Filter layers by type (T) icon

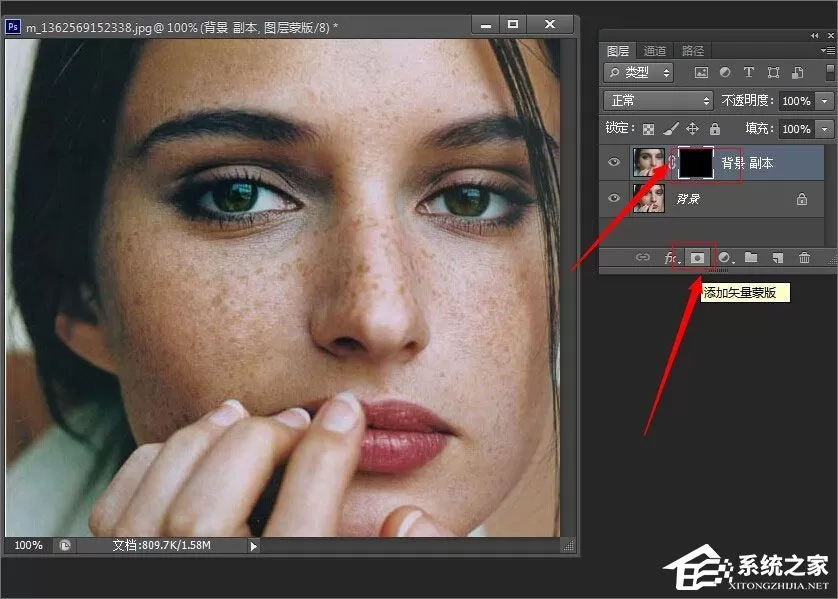tap(749, 72)
